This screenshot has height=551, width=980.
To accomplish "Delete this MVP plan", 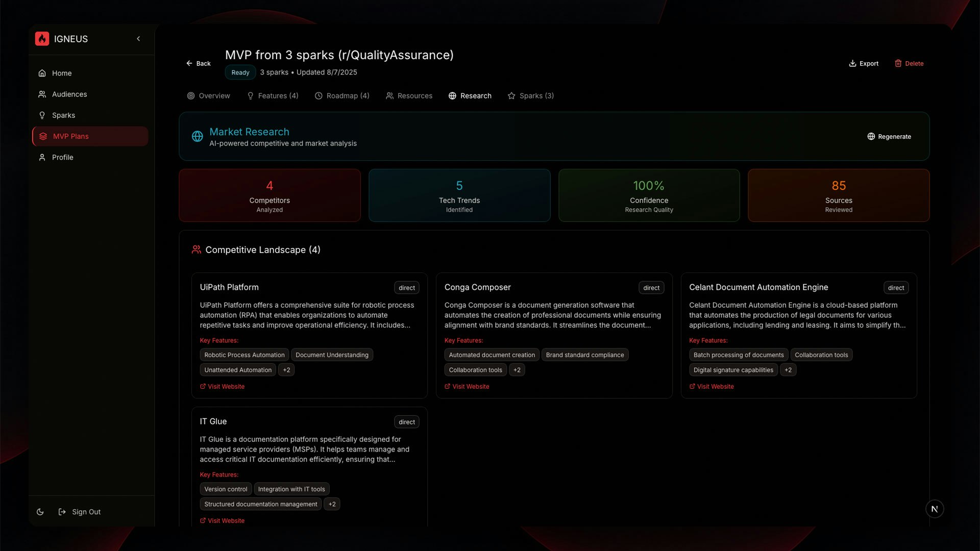I will tap(909, 63).
